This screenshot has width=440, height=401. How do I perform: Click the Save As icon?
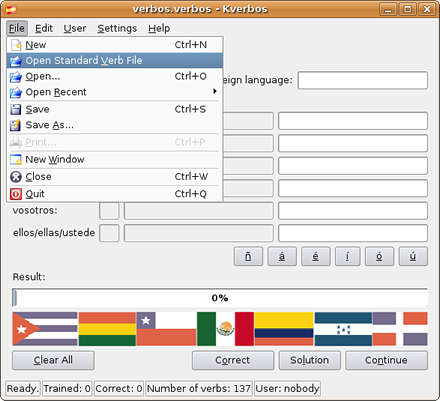click(16, 125)
